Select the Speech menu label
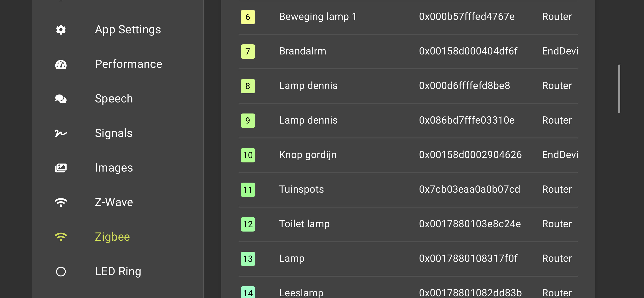Screen dimensions: 644x298 click(114, 99)
